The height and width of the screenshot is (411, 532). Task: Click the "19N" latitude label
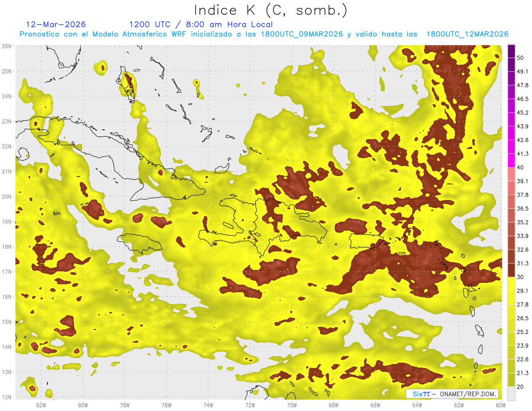7,222
